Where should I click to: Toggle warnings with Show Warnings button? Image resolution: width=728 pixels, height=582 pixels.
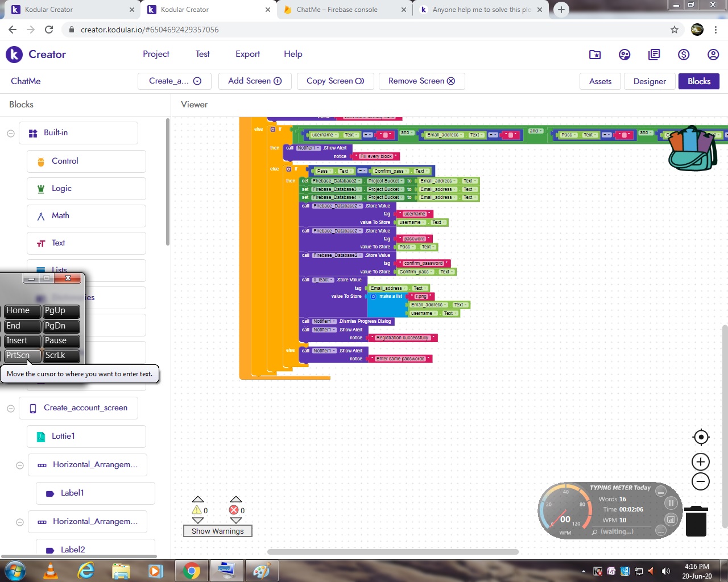coord(218,531)
